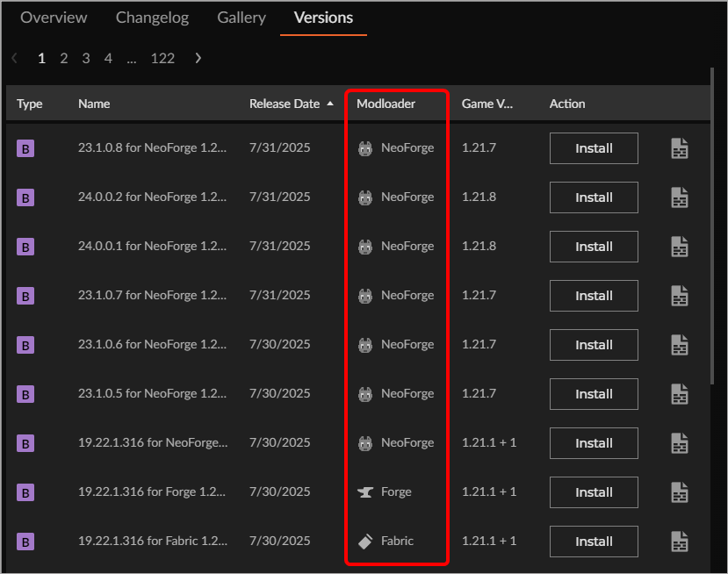
Task: Install version 24.0.0.1 for NeoForge
Action: (594, 247)
